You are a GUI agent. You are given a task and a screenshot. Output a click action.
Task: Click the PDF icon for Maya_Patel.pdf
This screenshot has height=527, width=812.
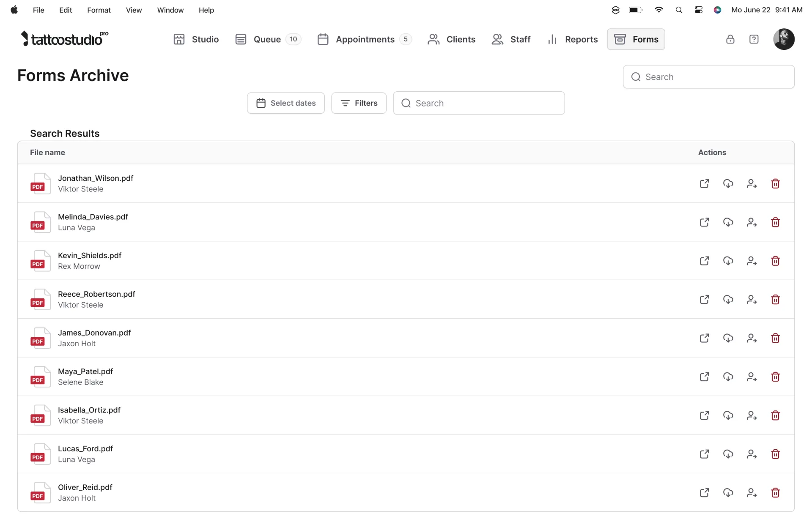(x=40, y=377)
